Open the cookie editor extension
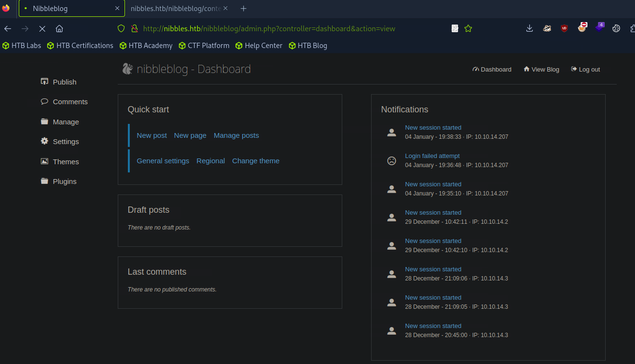 (x=616, y=28)
